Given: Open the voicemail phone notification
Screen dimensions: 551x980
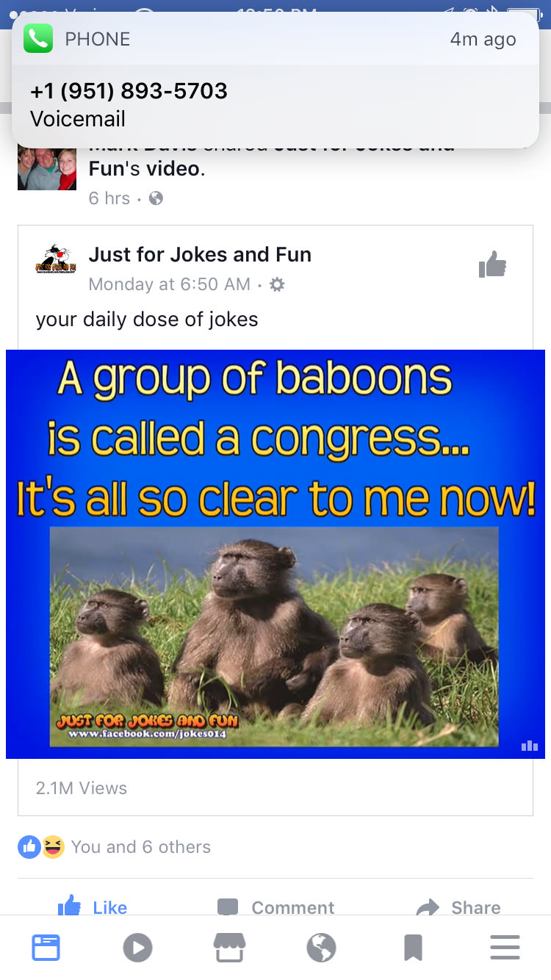Looking at the screenshot, I should point(275,79).
